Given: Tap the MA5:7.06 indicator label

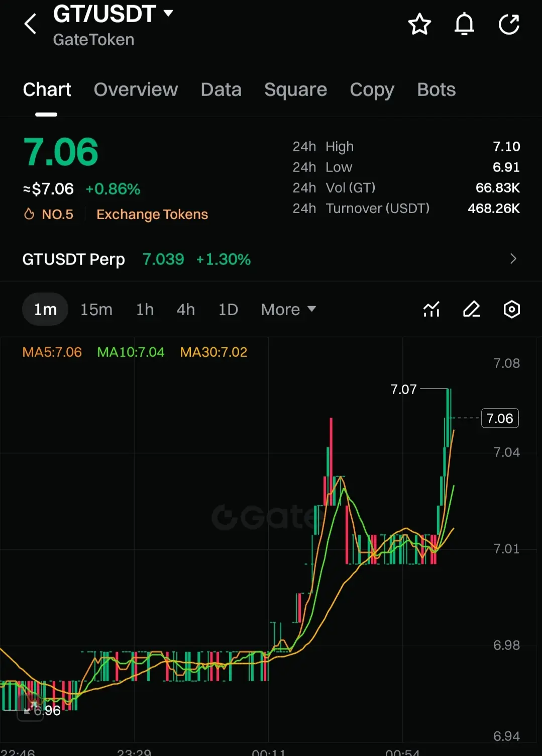Looking at the screenshot, I should coord(52,352).
